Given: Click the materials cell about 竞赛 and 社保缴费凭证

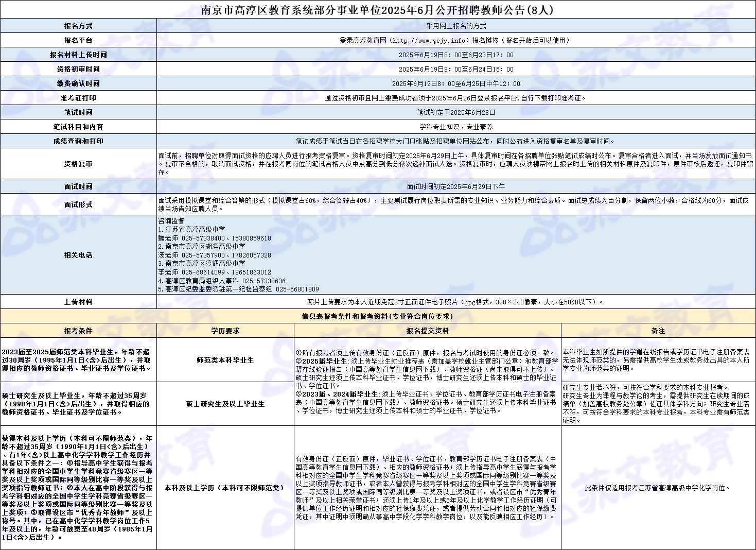Looking at the screenshot, I should pyautogui.click(x=428, y=488).
